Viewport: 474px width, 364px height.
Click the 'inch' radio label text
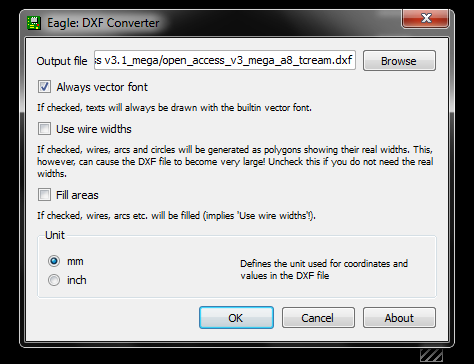pyautogui.click(x=77, y=280)
